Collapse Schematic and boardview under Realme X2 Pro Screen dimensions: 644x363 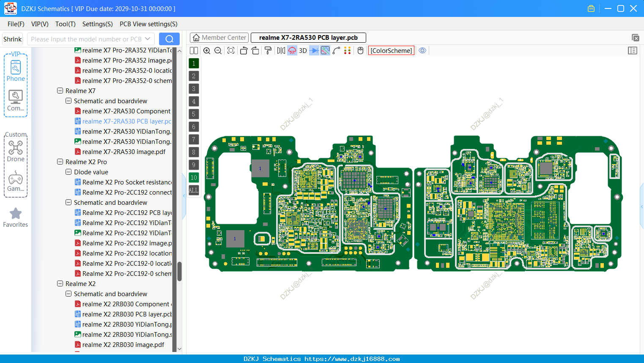pos(69,203)
